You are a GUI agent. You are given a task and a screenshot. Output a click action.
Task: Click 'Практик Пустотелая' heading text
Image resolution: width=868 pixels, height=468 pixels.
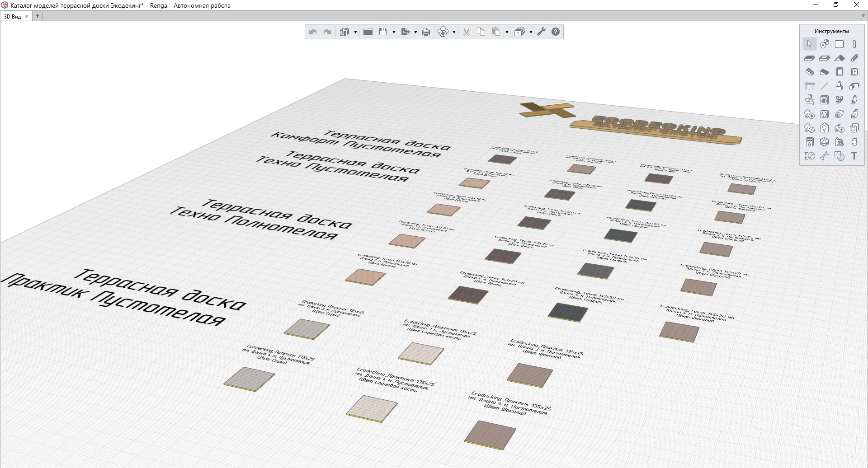(x=113, y=299)
